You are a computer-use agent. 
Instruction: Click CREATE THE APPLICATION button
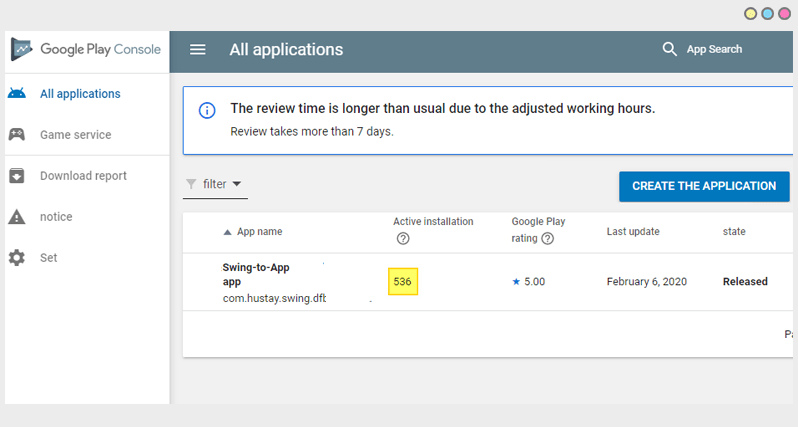tap(704, 186)
